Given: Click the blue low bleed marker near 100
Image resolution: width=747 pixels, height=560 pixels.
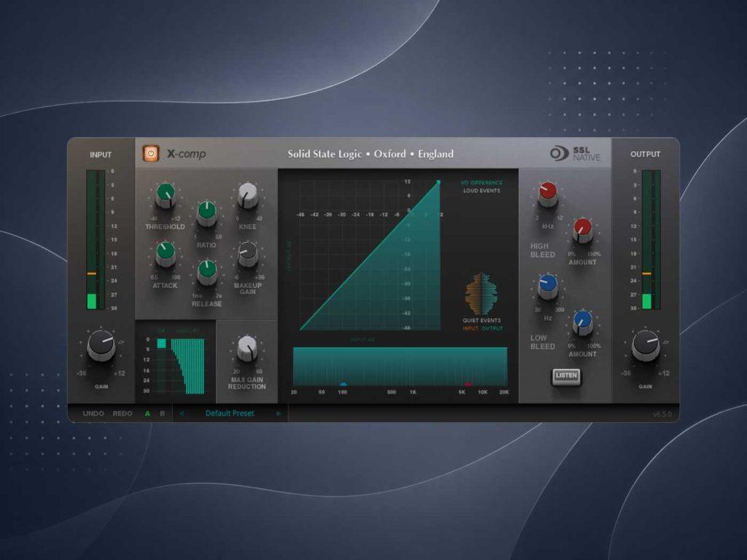Looking at the screenshot, I should click(x=343, y=384).
